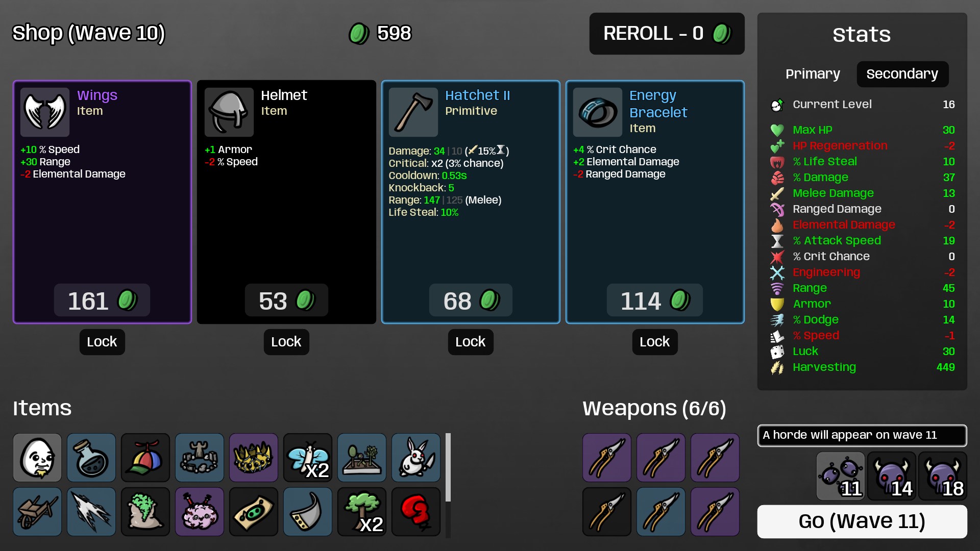Select the egg-head character item icon
This screenshot has height=551, width=980.
37,458
